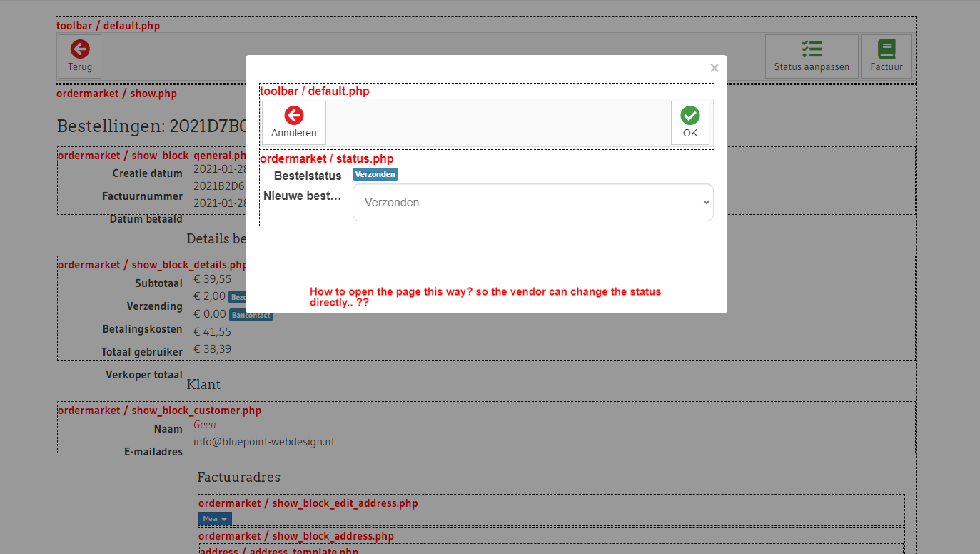
Task: Click the red 'How to open the page' note
Action: tap(485, 297)
